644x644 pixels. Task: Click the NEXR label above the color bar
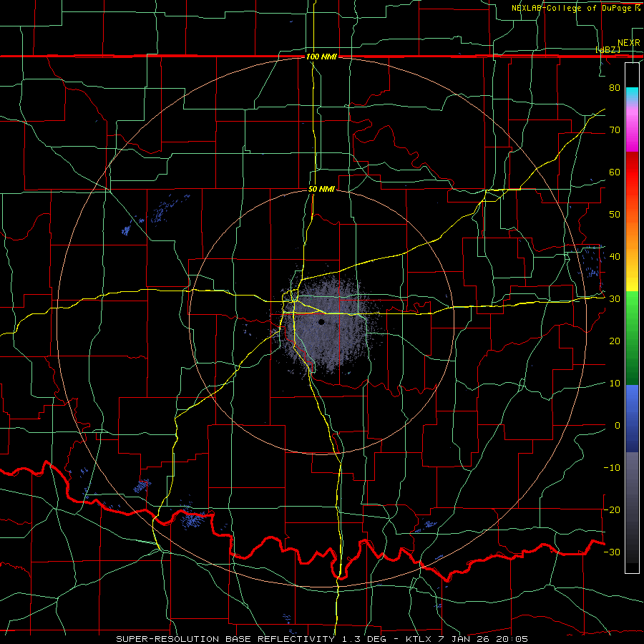point(628,43)
